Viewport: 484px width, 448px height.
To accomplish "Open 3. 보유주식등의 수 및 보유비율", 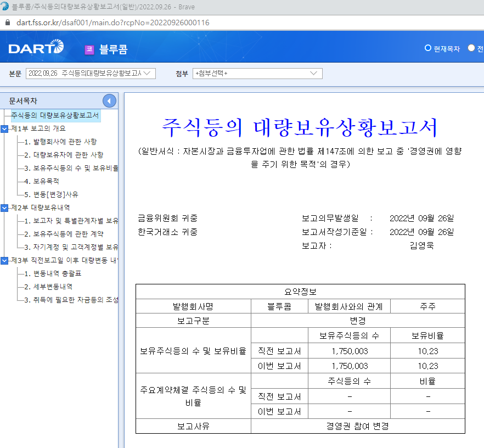I will coord(71,168).
